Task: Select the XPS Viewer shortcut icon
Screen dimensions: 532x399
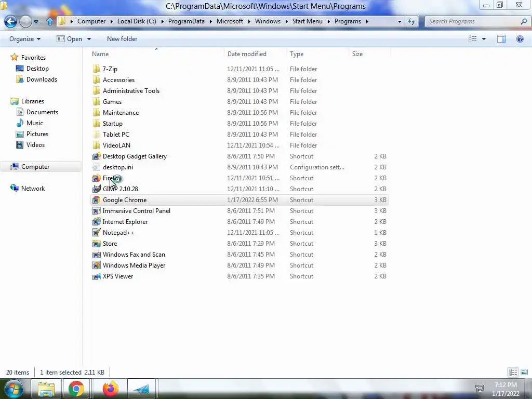Action: coord(96,276)
